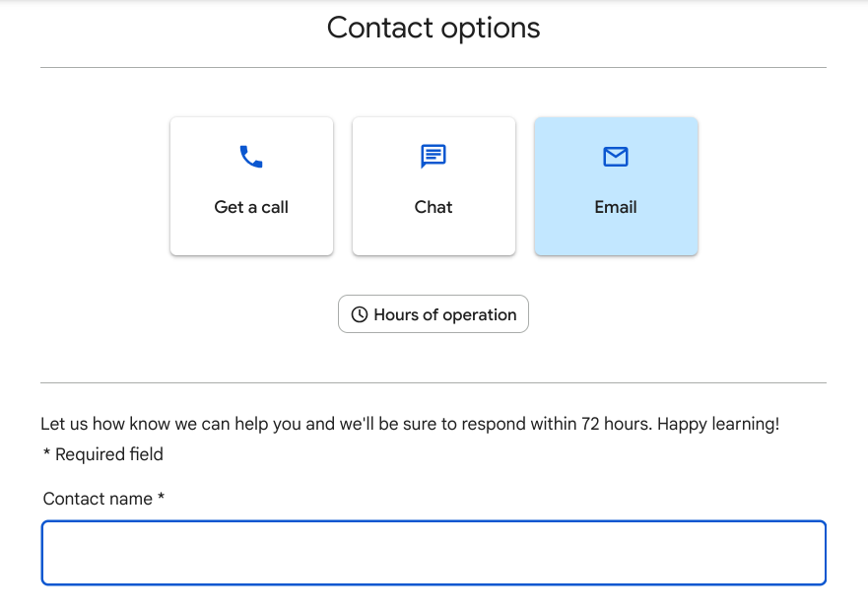Viewport: 868px width, 612px height.
Task: Click the "Email" text label
Action: point(616,207)
